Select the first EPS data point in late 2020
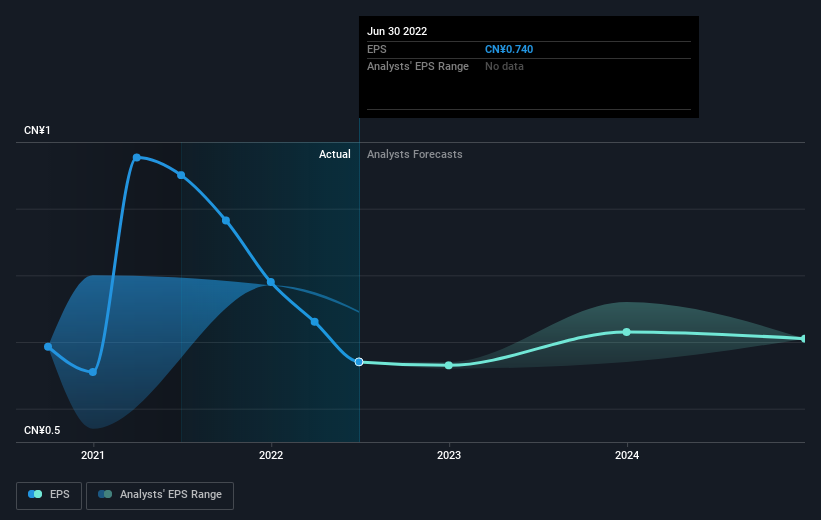This screenshot has height=520, width=821. point(48,347)
